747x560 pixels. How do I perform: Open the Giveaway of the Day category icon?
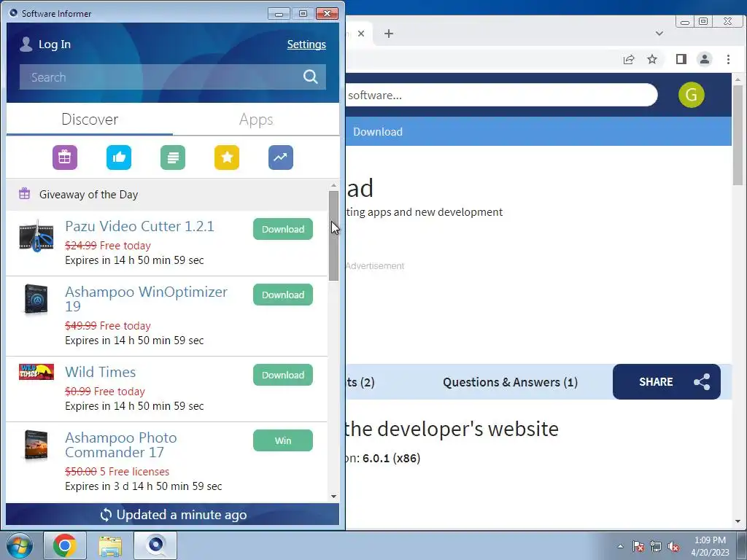tap(65, 157)
